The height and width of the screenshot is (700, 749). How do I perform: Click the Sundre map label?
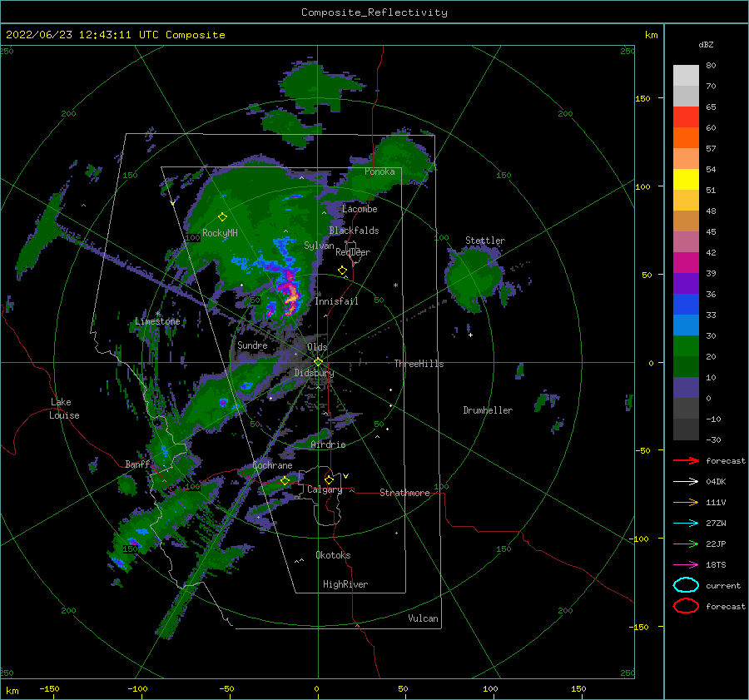pos(252,345)
